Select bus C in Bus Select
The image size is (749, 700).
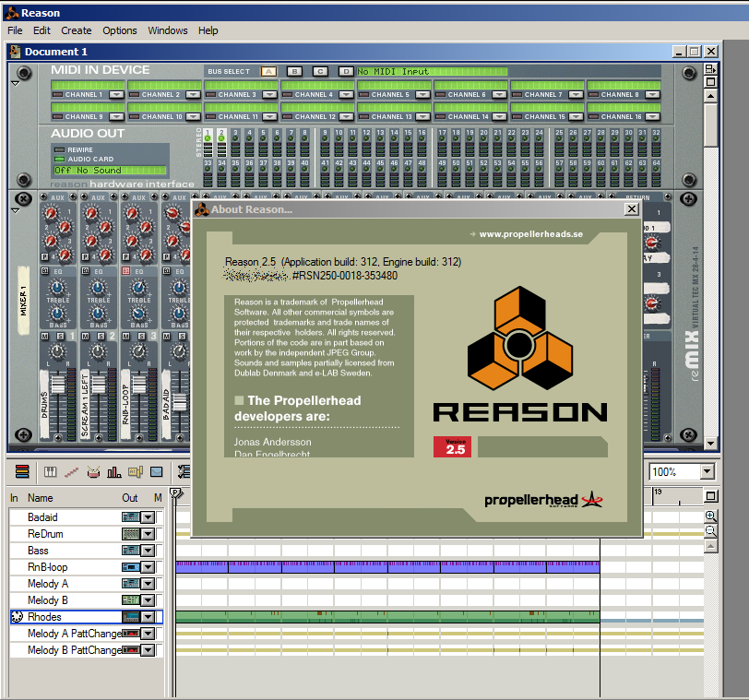(x=320, y=72)
